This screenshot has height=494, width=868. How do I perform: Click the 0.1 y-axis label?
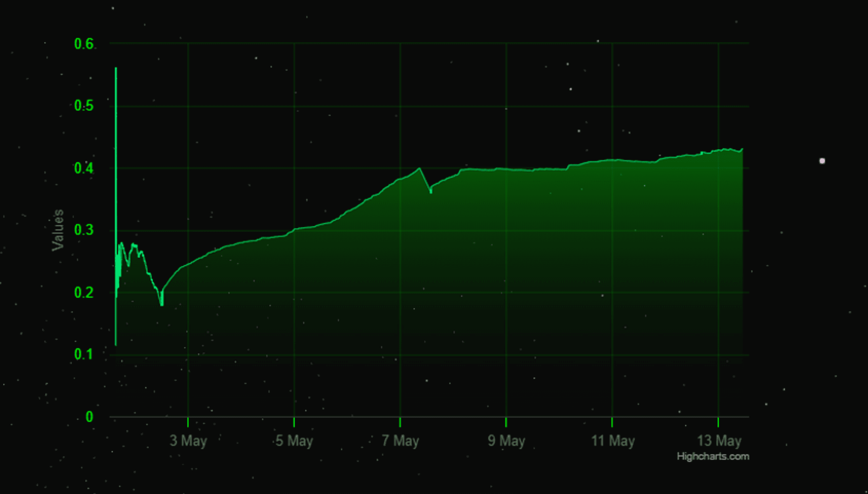(83, 354)
